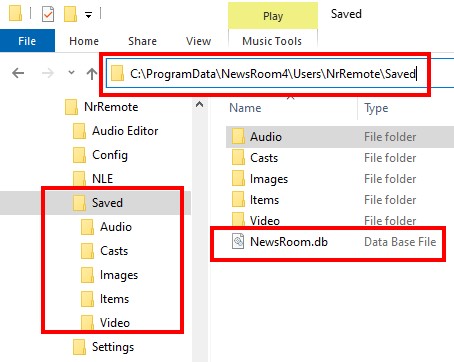Select Images subfolder in navigation tree
The width and height of the screenshot is (454, 362).
109,275
